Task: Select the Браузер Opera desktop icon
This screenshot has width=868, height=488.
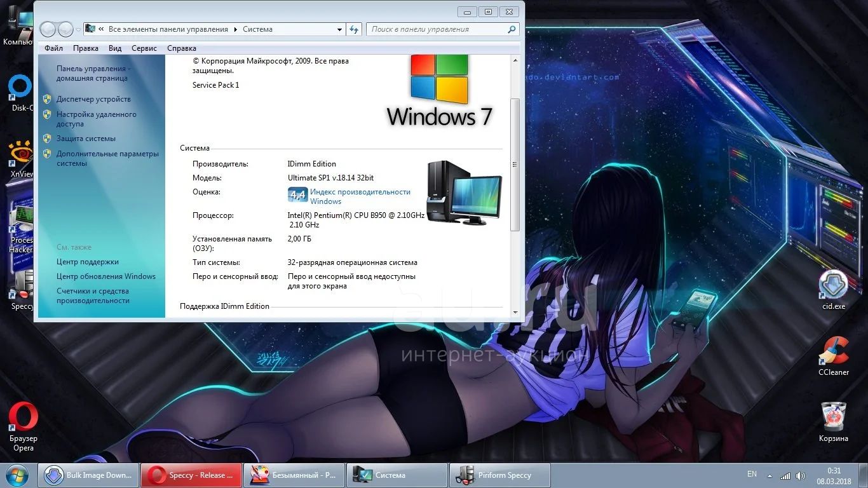Action: 23,427
